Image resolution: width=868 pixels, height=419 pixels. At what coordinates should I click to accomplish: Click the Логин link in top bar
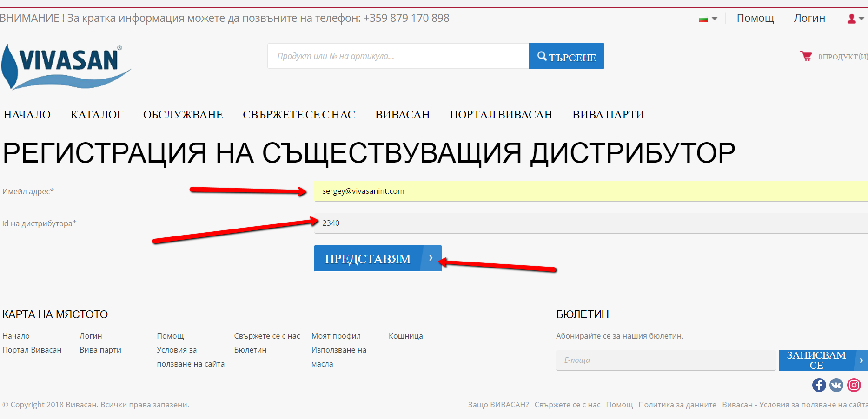(809, 18)
